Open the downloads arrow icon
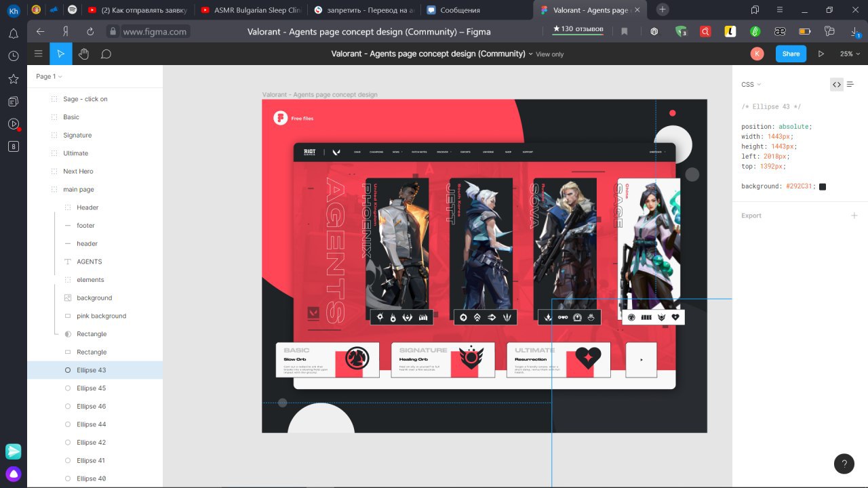The width and height of the screenshot is (868, 488). (855, 31)
